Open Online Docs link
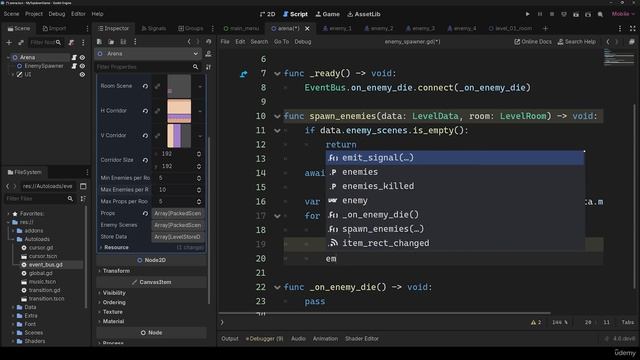The width and height of the screenshot is (640, 360). coord(533,42)
